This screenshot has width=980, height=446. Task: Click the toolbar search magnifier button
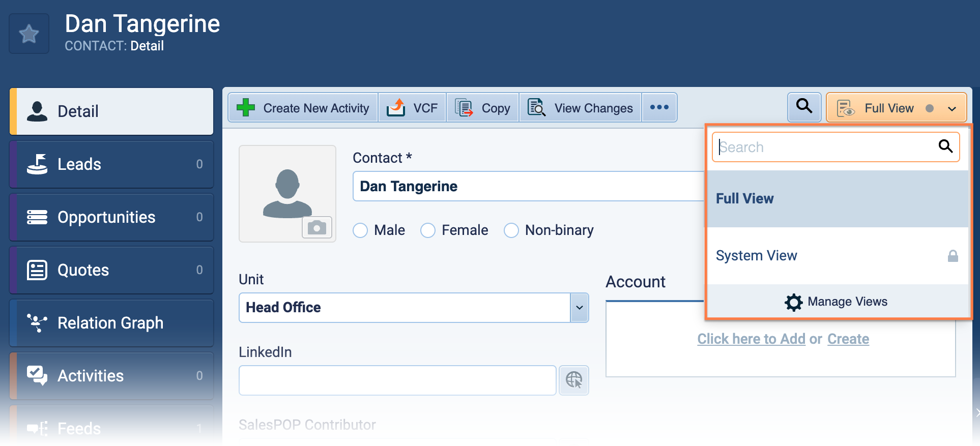click(x=804, y=107)
